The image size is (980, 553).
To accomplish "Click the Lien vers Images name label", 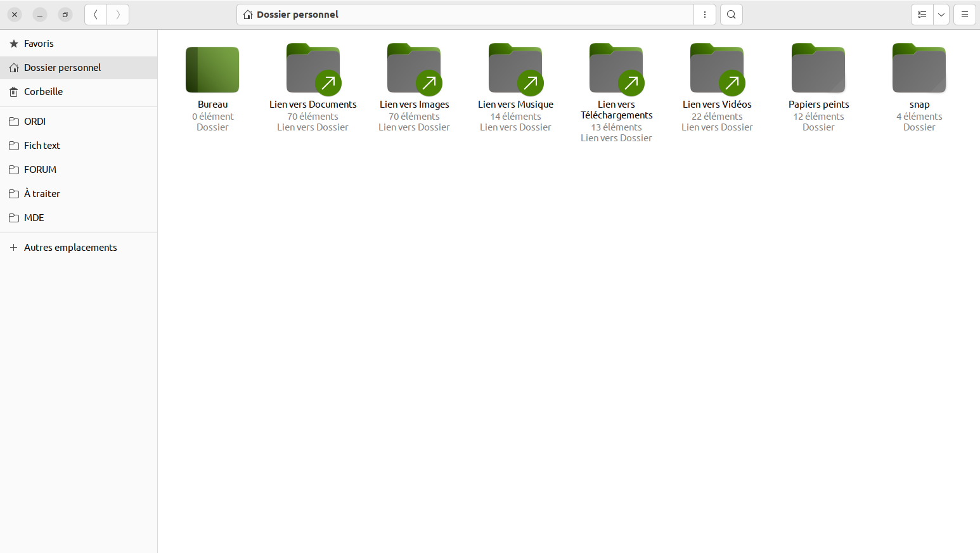I will click(415, 105).
